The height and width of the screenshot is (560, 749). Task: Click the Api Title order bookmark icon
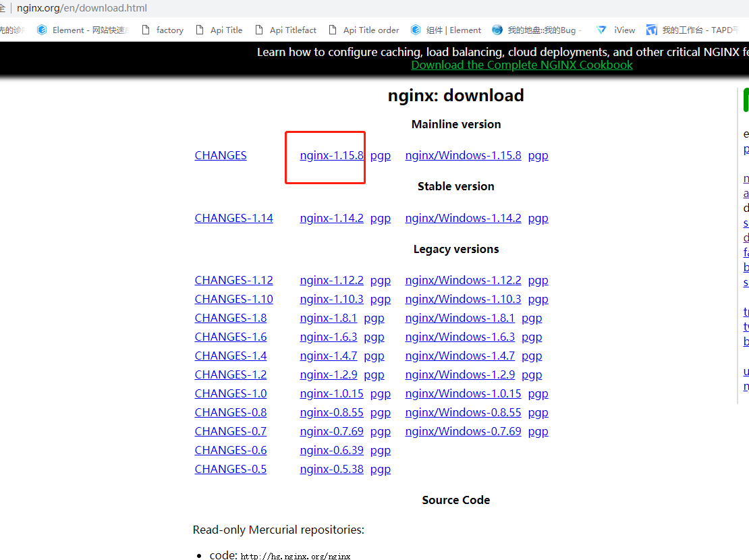[x=333, y=30]
